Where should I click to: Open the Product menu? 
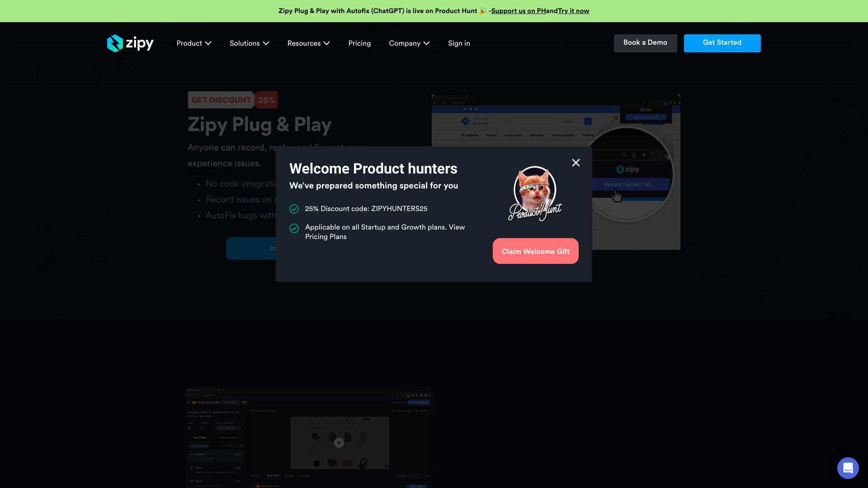click(x=194, y=43)
